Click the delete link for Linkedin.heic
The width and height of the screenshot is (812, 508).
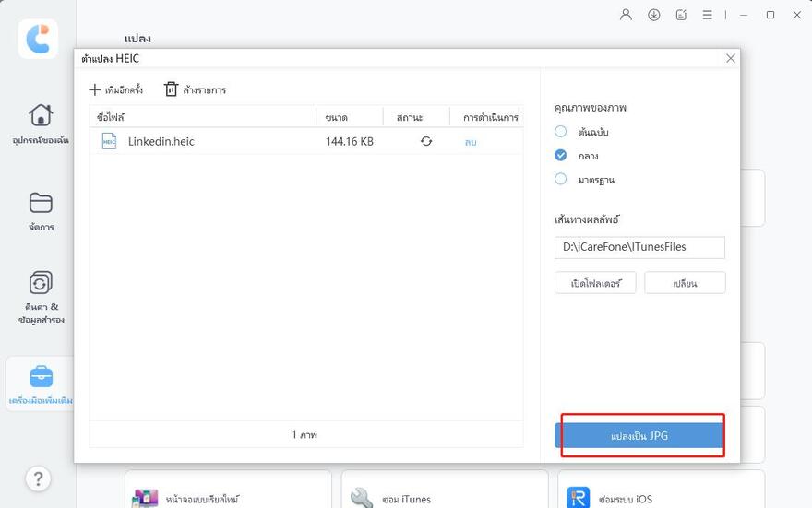(x=471, y=142)
